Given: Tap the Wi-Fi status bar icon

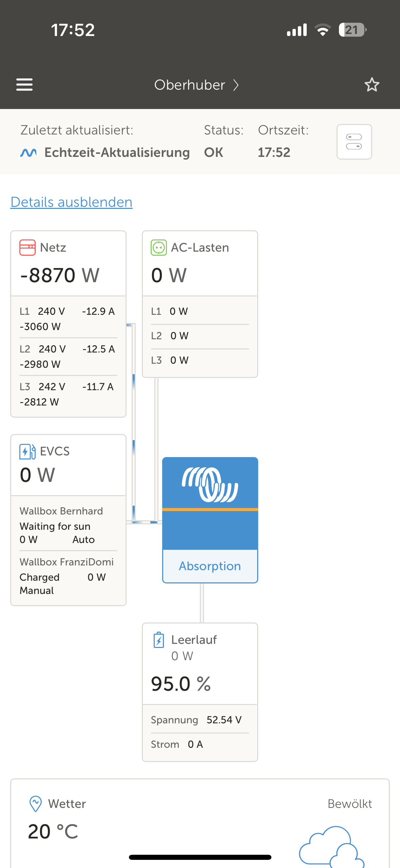Looking at the screenshot, I should tap(323, 30).
